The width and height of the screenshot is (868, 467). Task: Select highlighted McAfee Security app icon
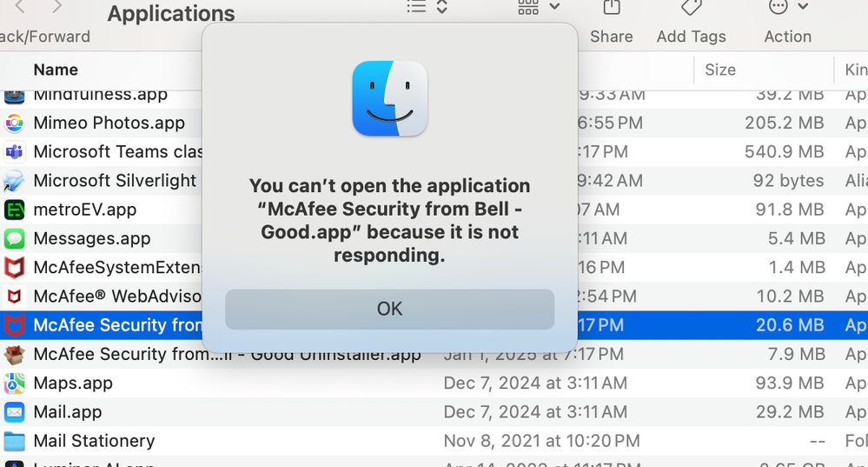coord(15,325)
